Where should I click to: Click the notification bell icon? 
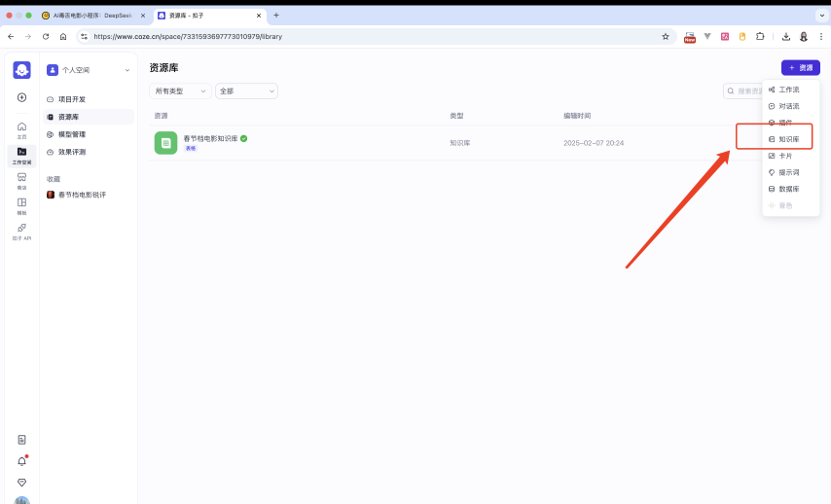(21, 461)
